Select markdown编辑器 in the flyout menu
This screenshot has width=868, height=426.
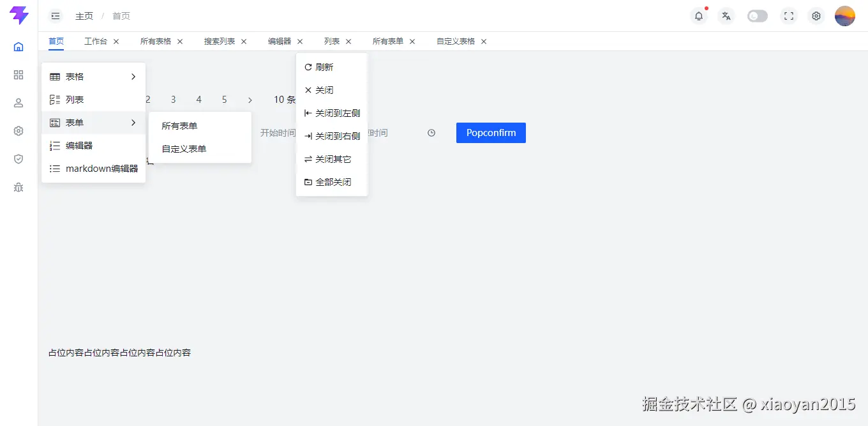94,169
